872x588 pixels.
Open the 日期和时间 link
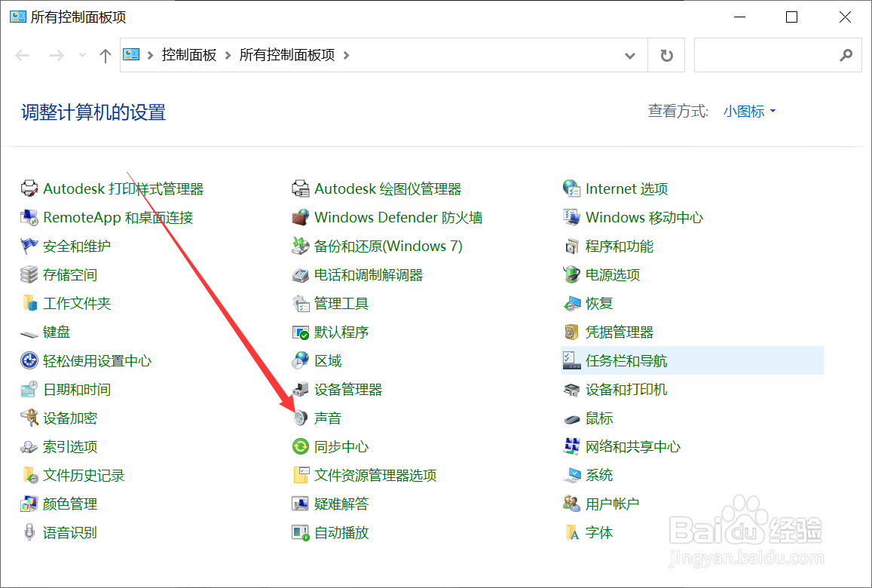point(77,390)
